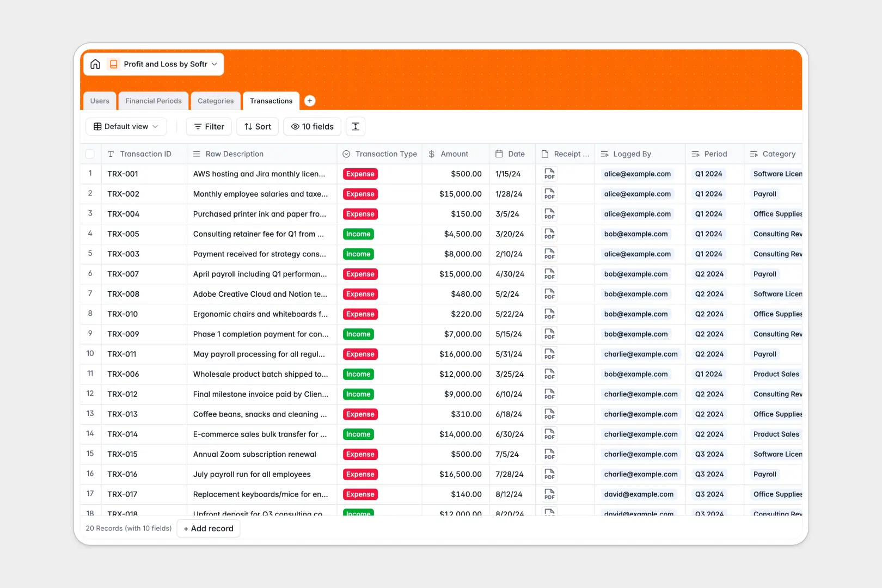Click the plus button to add a new table
The width and height of the screenshot is (882, 588).
310,101
